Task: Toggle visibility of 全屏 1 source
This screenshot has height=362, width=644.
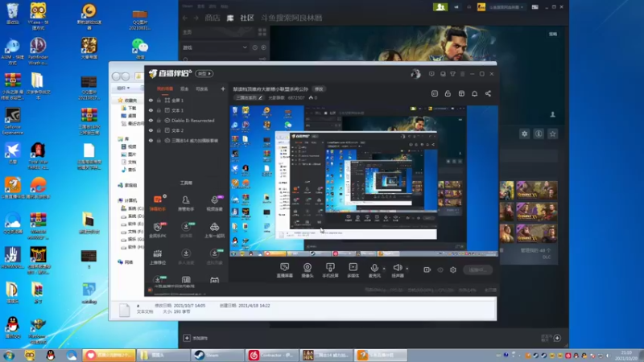Action: 151,100
